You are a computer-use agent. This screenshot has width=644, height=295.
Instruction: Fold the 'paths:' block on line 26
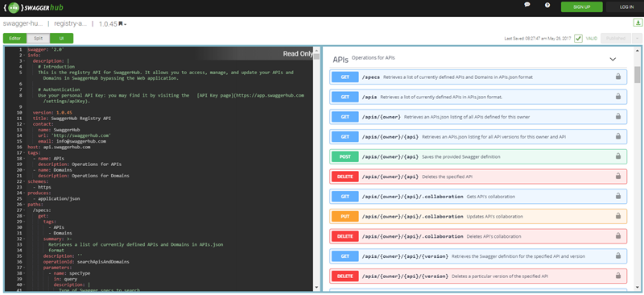click(x=24, y=205)
